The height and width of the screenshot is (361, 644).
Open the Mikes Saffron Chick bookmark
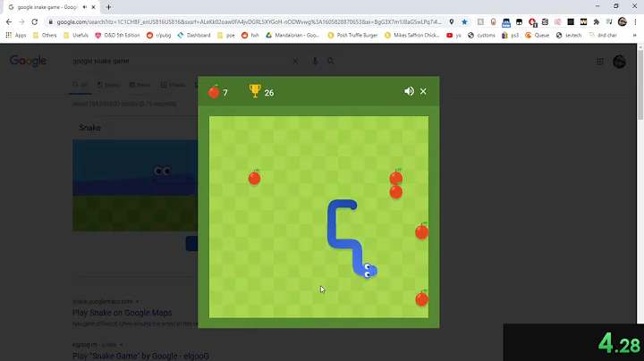412,35
